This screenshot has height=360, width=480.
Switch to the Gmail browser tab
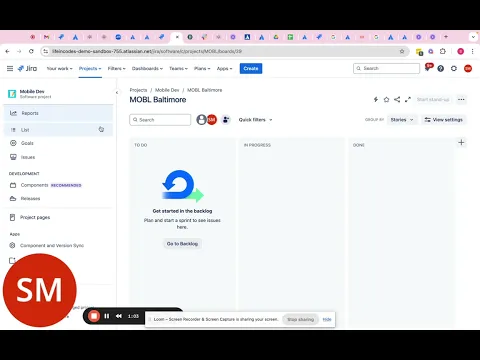tap(47, 37)
